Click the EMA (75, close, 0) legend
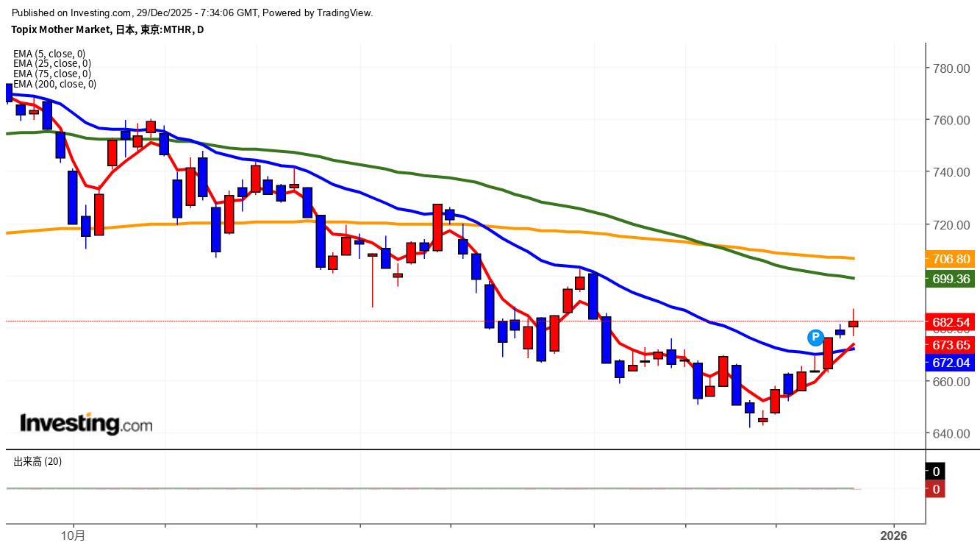 [x=51, y=74]
